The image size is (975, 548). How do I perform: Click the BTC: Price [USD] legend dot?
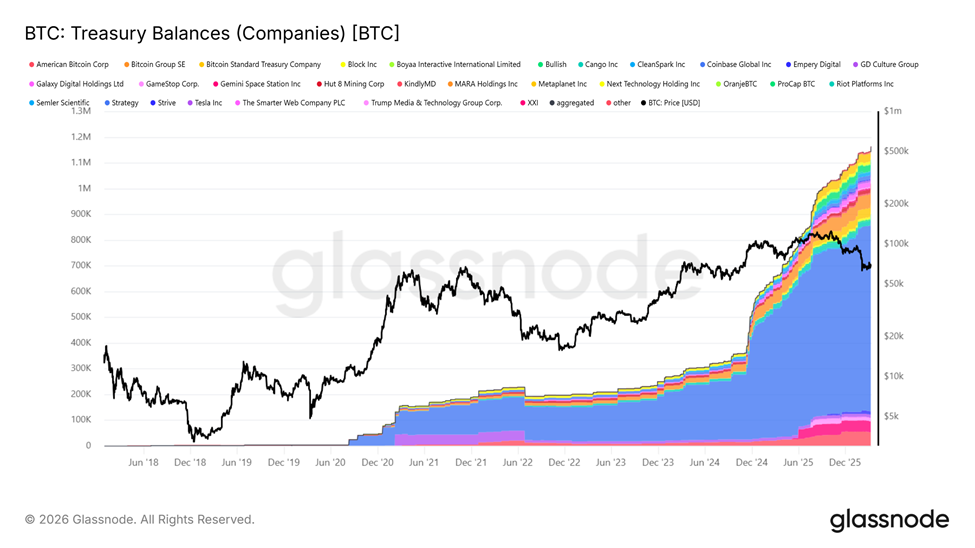[x=642, y=103]
